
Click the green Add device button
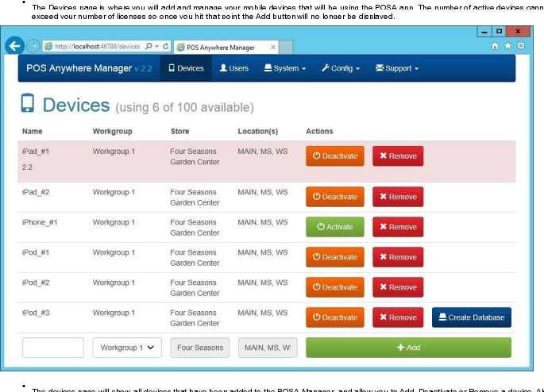[x=408, y=348]
